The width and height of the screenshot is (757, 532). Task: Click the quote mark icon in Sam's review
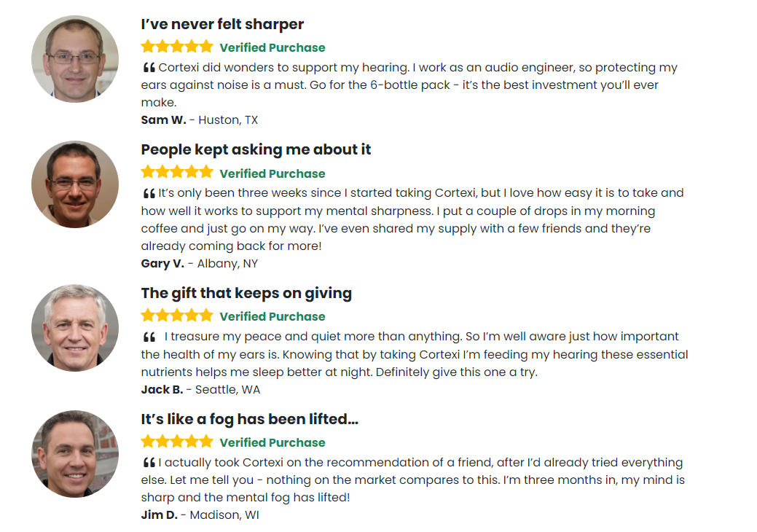click(149, 68)
